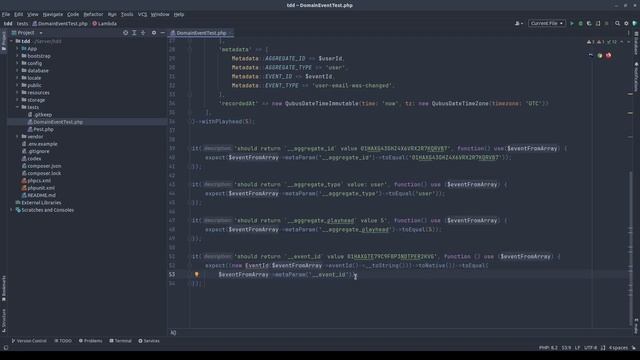
Task: Click Expand All icon in Project panel
Action: (x=134, y=33)
